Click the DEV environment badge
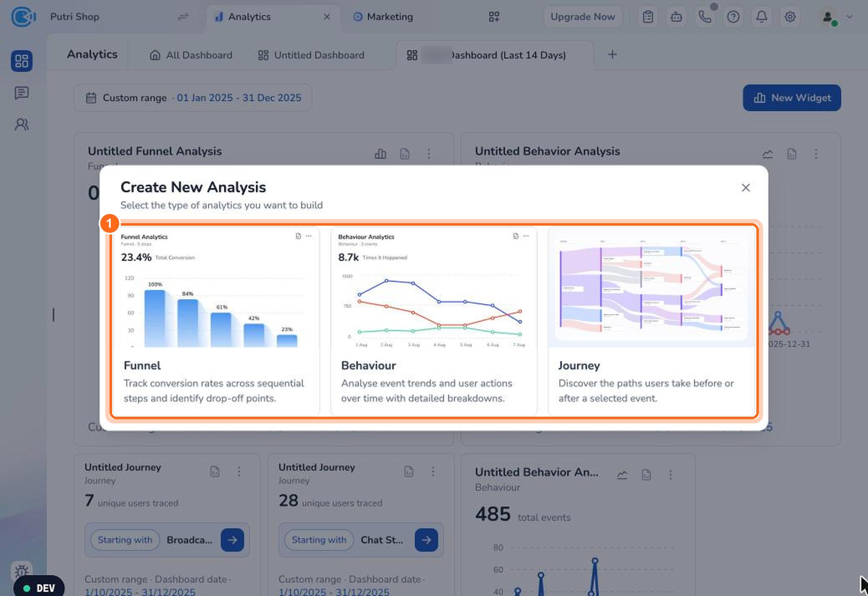The width and height of the screenshot is (868, 596). [39, 588]
